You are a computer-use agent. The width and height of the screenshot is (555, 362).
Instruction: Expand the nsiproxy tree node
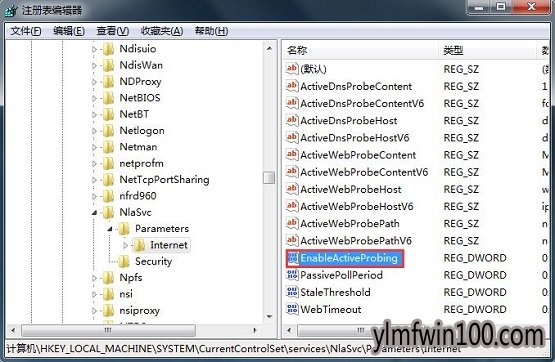tap(94, 311)
